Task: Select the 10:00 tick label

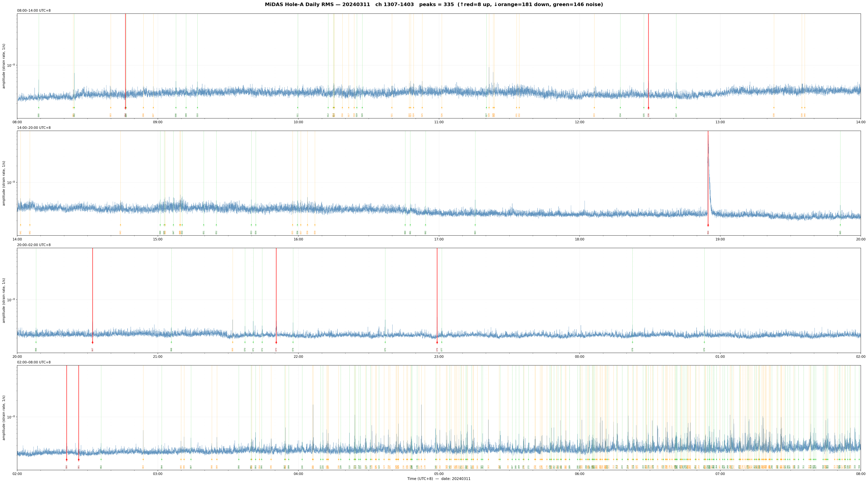Action: [298, 122]
